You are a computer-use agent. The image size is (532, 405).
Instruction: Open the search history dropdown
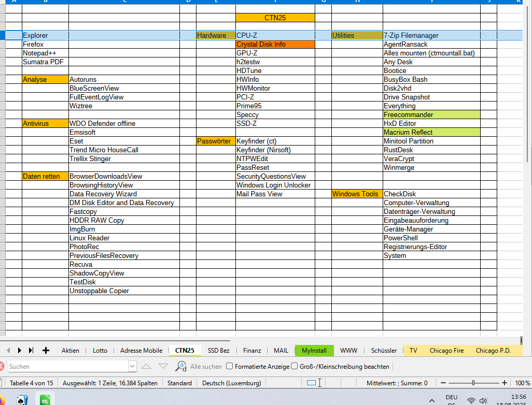(132, 366)
